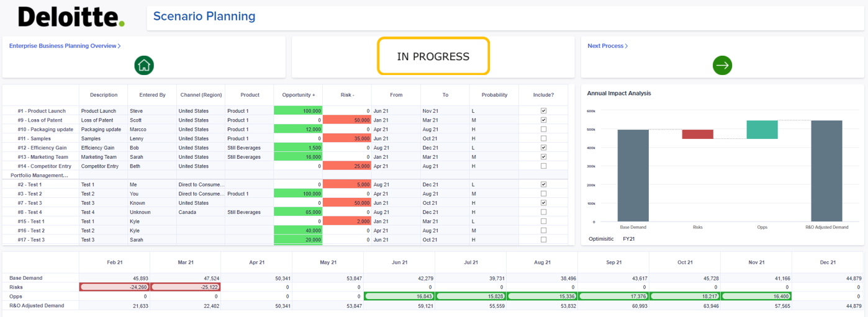The height and width of the screenshot is (317, 868).
Task: Click the Opportunity + column header
Action: [x=298, y=95]
